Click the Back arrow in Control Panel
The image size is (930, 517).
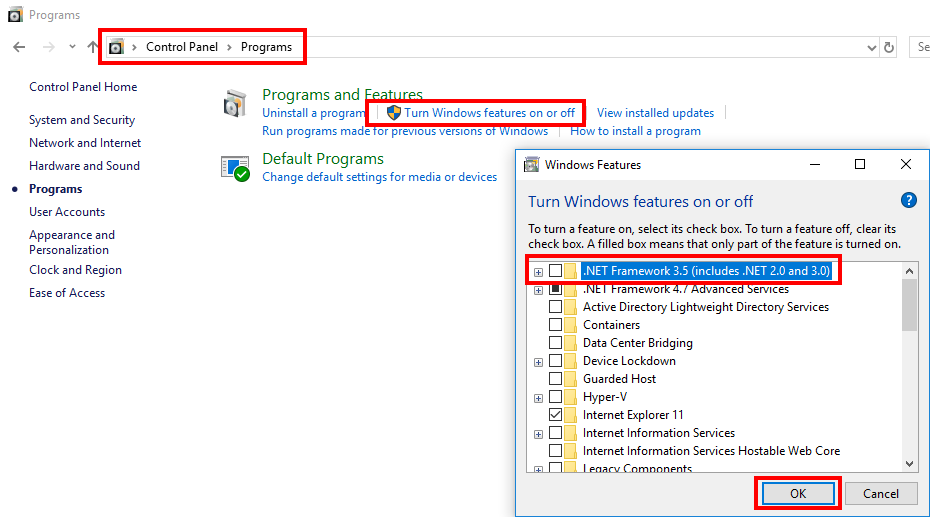tap(19, 47)
